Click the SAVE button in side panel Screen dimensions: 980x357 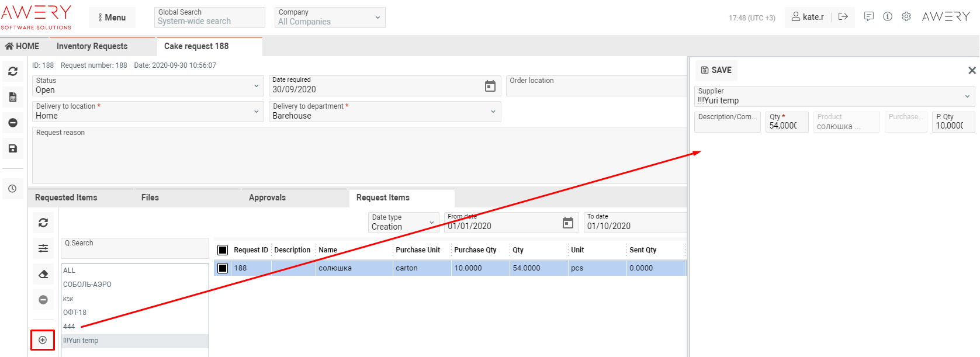[x=716, y=70]
